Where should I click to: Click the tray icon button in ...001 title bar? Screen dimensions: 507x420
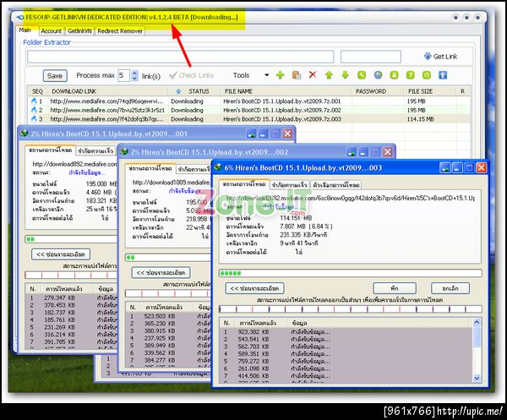tap(251, 134)
